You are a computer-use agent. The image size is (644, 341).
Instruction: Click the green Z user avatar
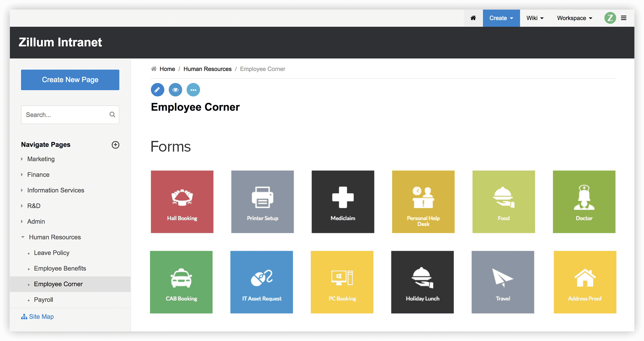click(x=610, y=18)
